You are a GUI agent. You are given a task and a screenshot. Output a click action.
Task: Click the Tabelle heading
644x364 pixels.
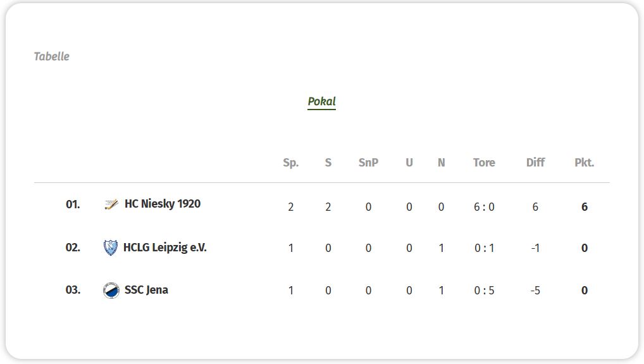click(51, 56)
